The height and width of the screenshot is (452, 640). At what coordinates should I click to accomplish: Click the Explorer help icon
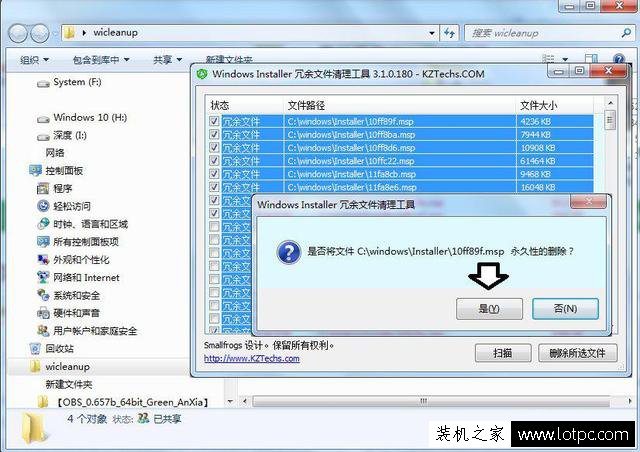(x=619, y=59)
